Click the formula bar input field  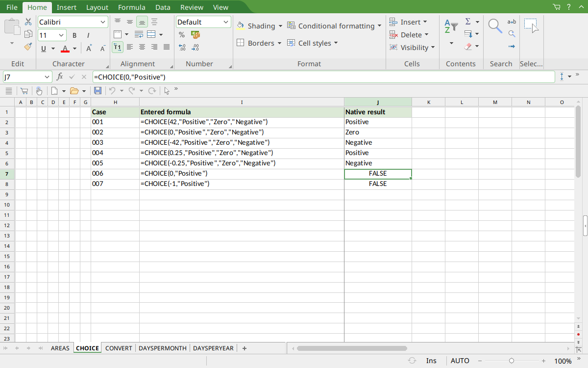[x=323, y=77]
